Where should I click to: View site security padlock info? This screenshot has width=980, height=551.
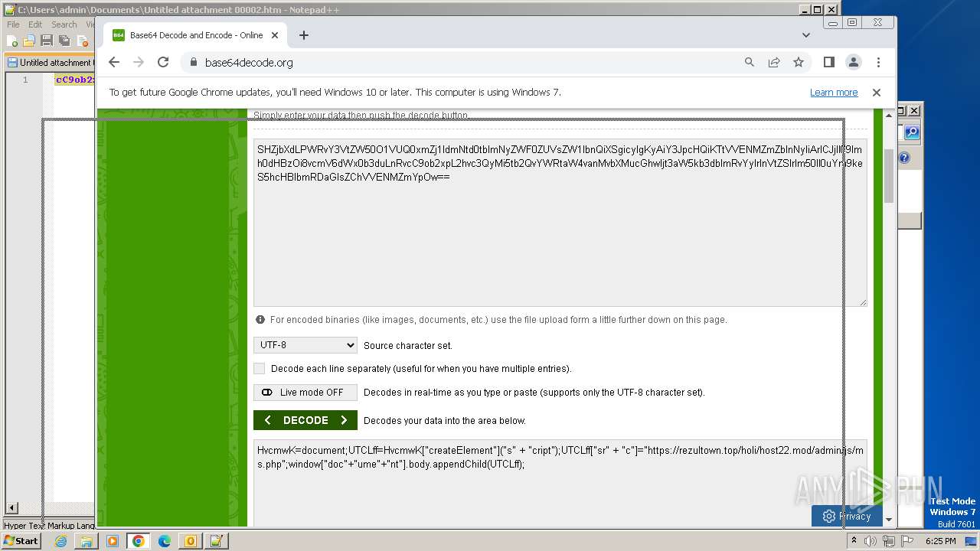coord(193,62)
